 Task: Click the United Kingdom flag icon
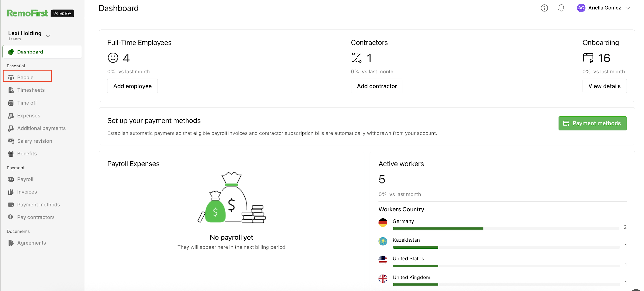tap(383, 278)
